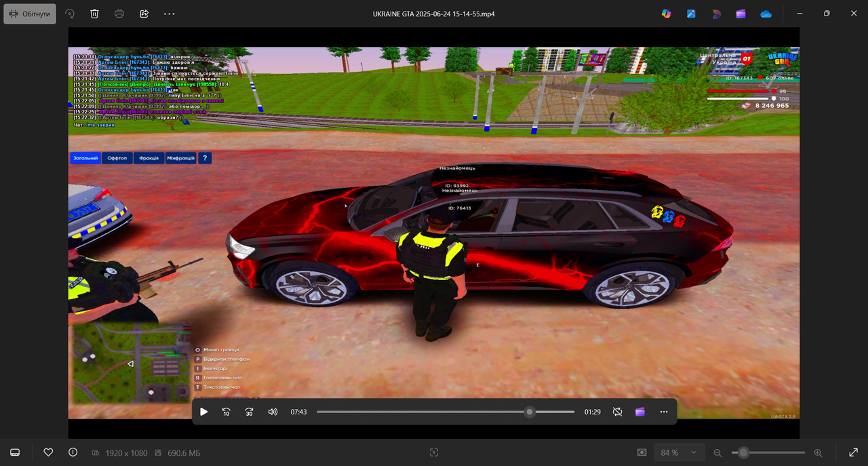Click the minimap in the video frame

[132, 362]
